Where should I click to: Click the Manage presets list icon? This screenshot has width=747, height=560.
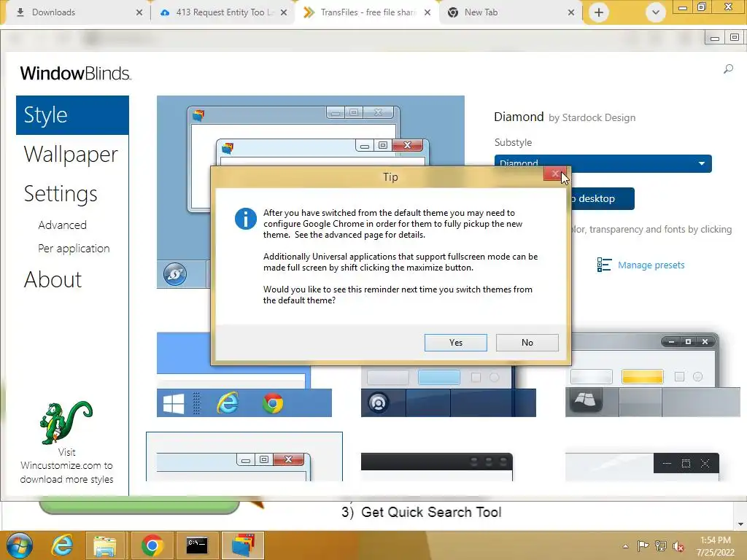[604, 265]
